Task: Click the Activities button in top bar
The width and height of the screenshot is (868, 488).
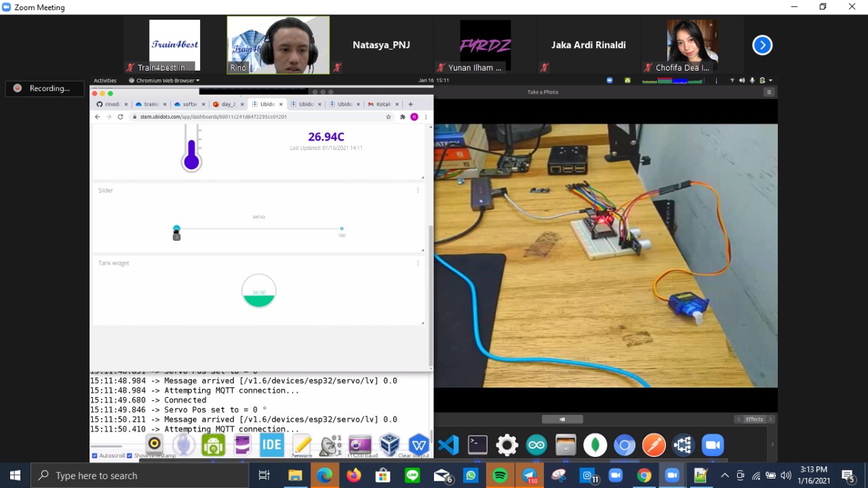Action: tap(105, 80)
